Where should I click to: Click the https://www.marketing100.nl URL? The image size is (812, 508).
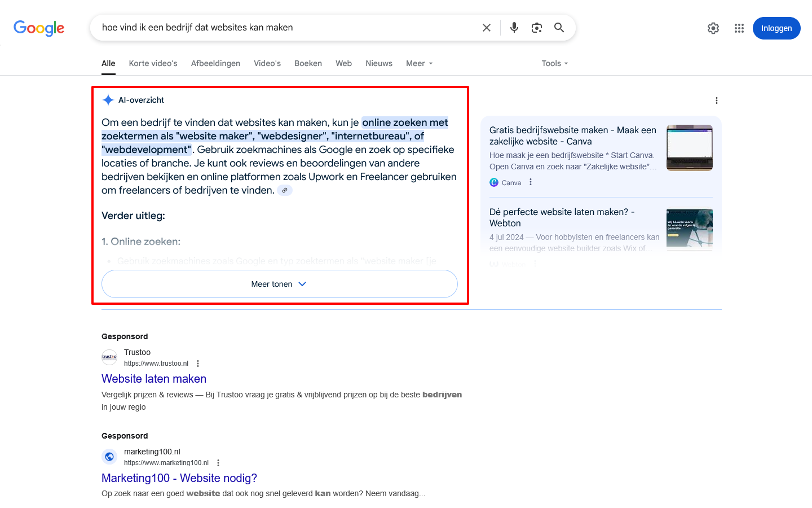[x=166, y=463]
